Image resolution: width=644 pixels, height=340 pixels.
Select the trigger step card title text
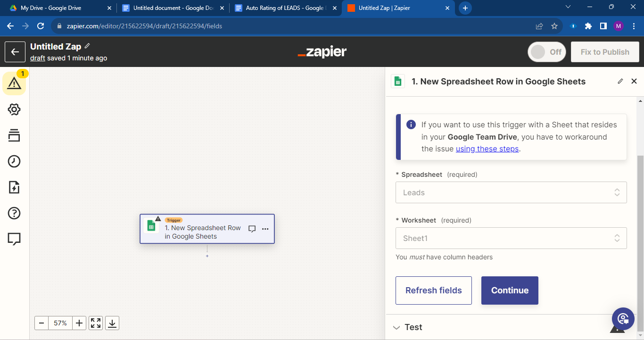[x=203, y=232]
